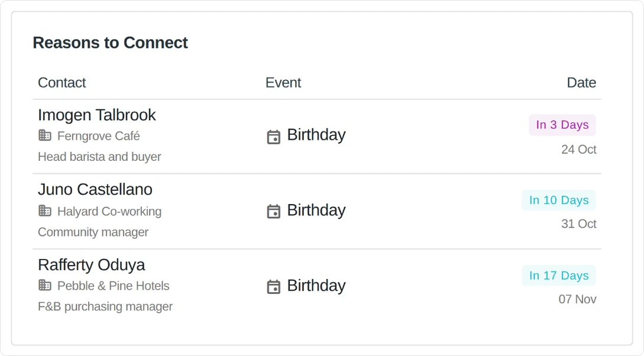644x356 pixels.
Task: Click calendar icon in Juno Castellano's birthday row
Action: point(274,211)
